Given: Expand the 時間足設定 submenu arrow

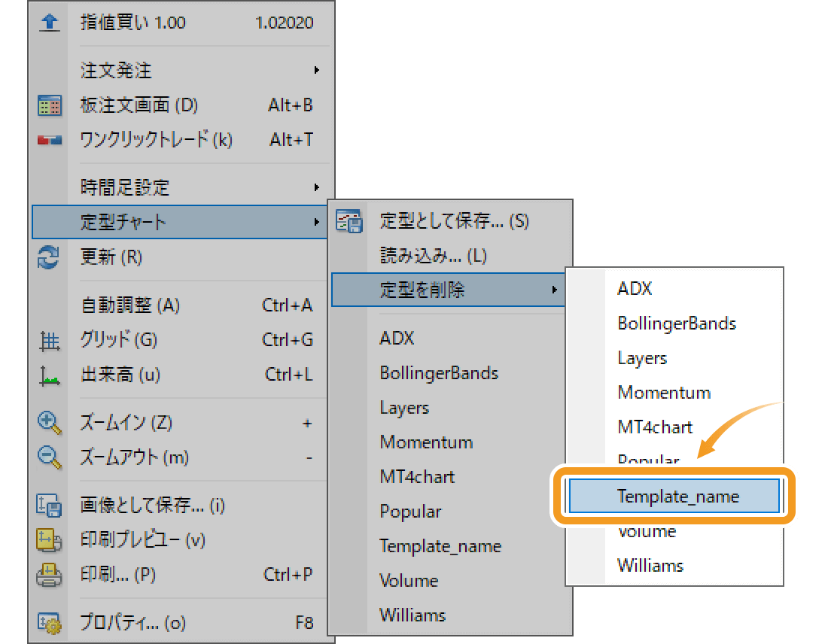Looking at the screenshot, I should [316, 187].
